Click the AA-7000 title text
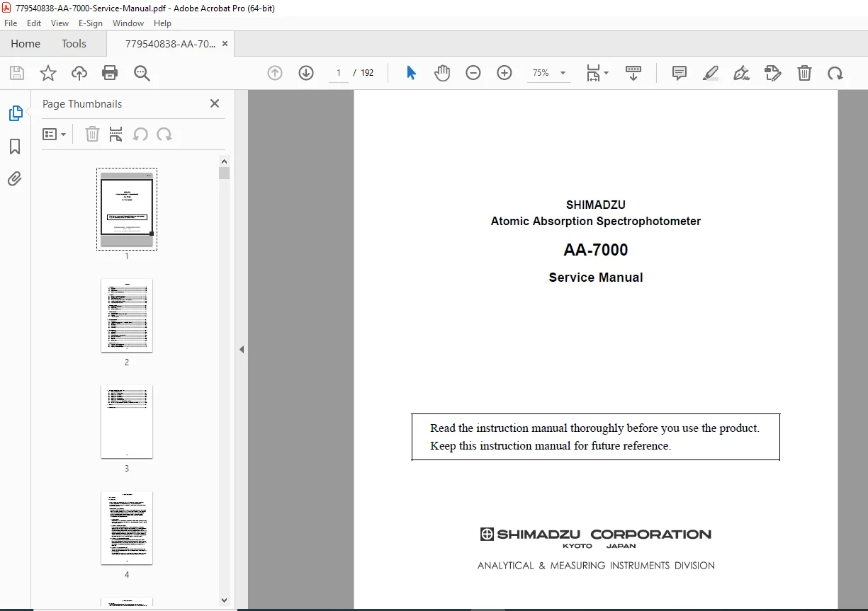Viewport: 868px width, 611px height. (596, 250)
